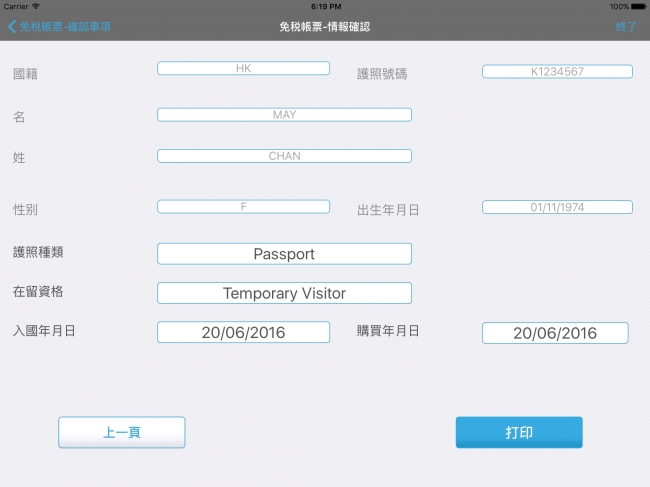Click the 國籍 field showing HK
Screen dimensions: 650x487
(x=243, y=68)
